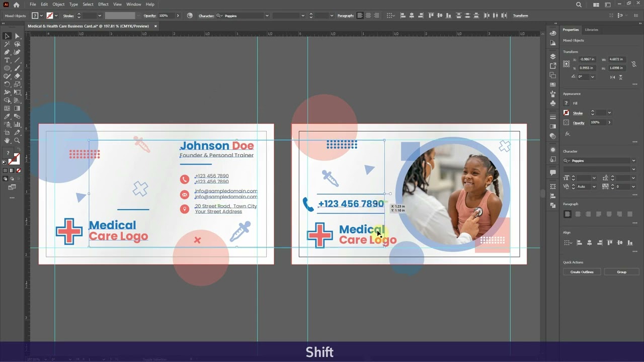The width and height of the screenshot is (644, 362).
Task: Pick the Magic Wand tool
Action: coord(7,44)
